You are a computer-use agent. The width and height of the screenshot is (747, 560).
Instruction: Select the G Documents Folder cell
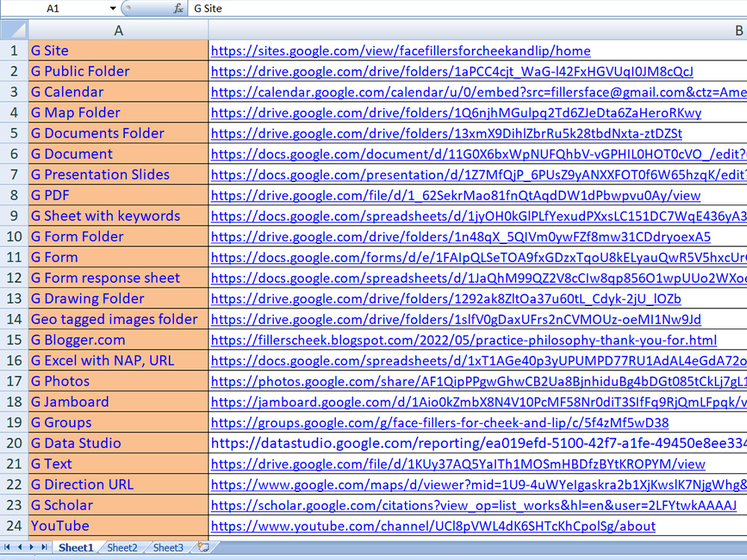[x=119, y=134]
